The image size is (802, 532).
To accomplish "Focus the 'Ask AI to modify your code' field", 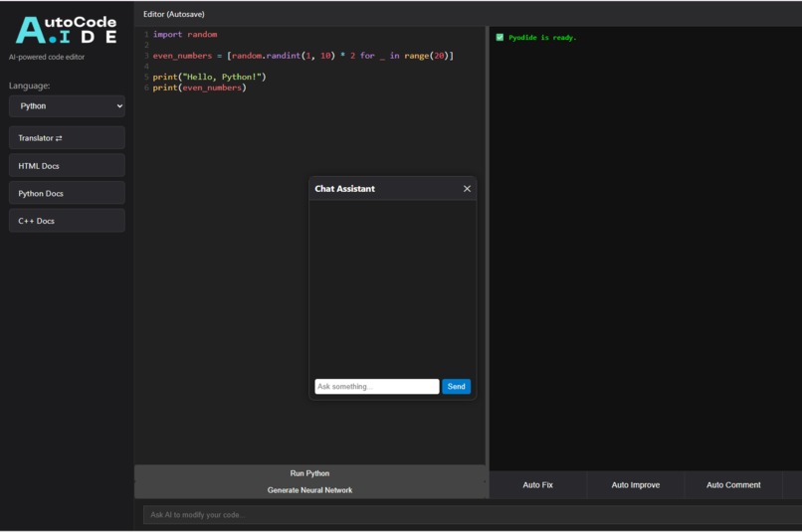I will [473, 515].
